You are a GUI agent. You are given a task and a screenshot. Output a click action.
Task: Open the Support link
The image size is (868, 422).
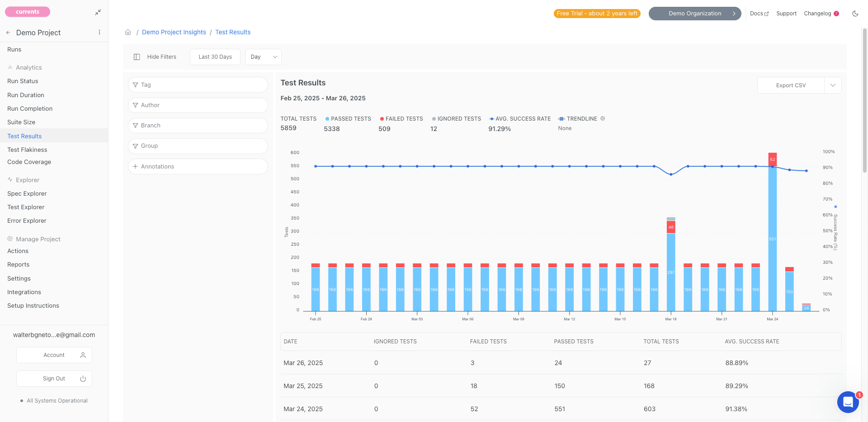coord(787,14)
